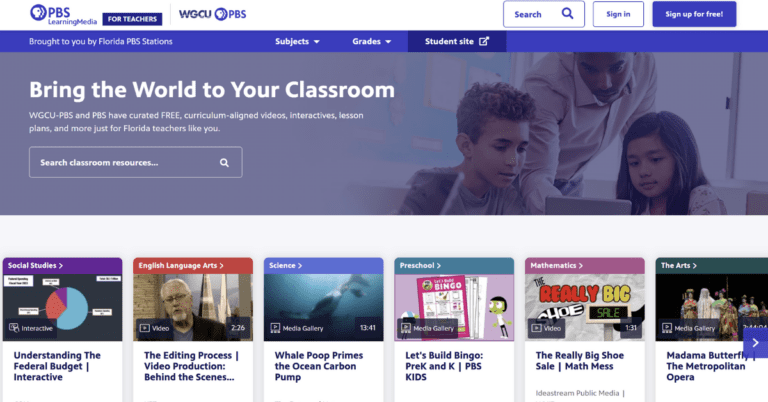The height and width of the screenshot is (402, 768).
Task: Expand the Subjects dropdown menu
Action: 297,41
